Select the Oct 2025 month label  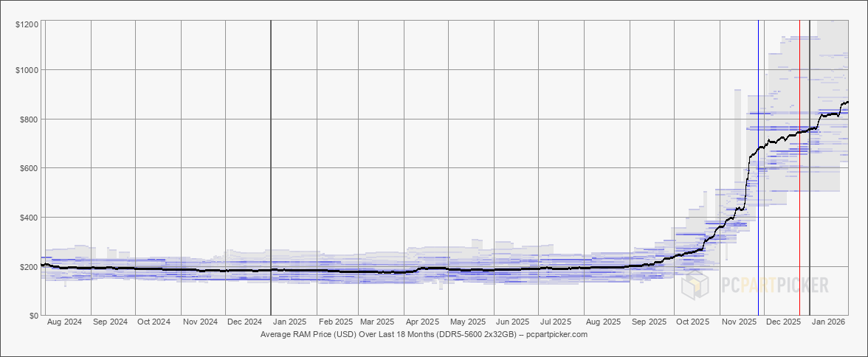pos(693,322)
